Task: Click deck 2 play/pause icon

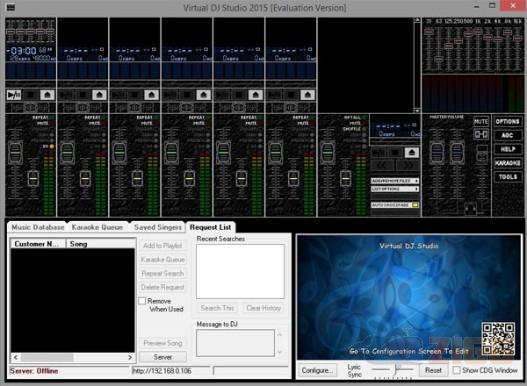Action: [66, 95]
